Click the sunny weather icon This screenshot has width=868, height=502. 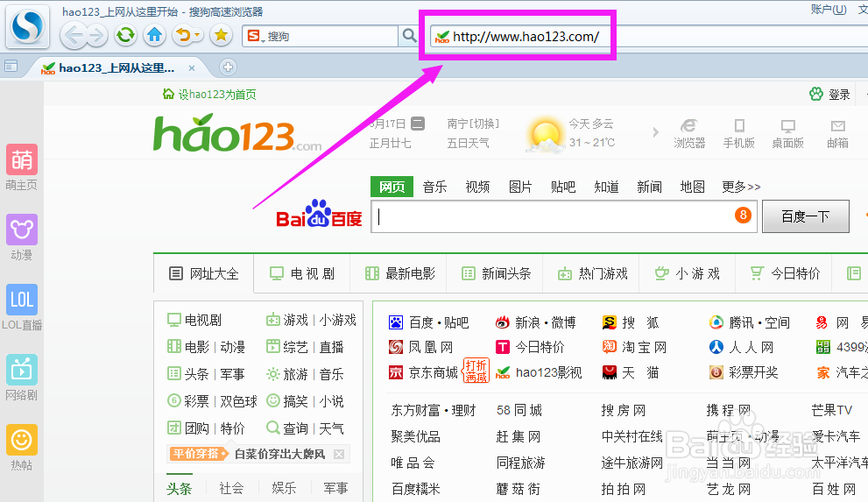point(545,135)
